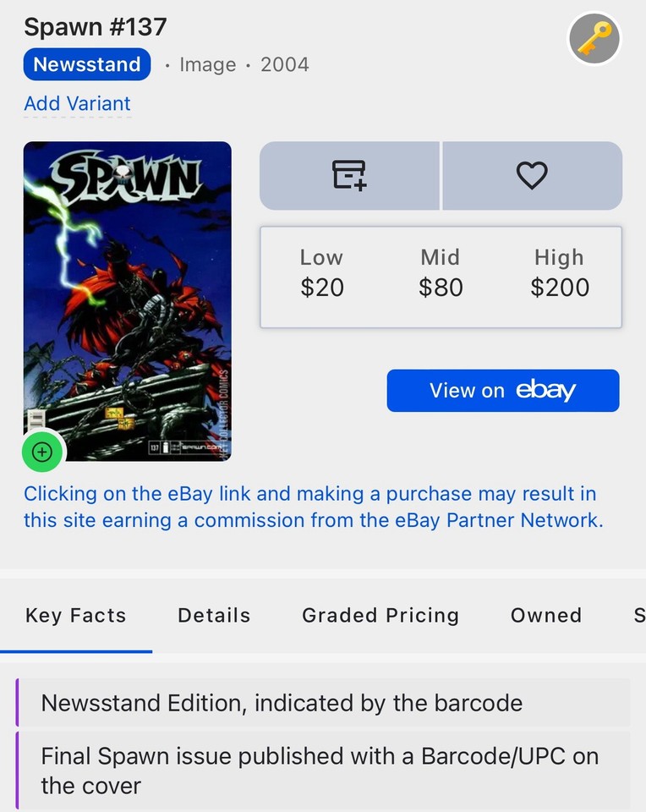
Task: Click the Mid $80 price value
Action: pos(441,288)
